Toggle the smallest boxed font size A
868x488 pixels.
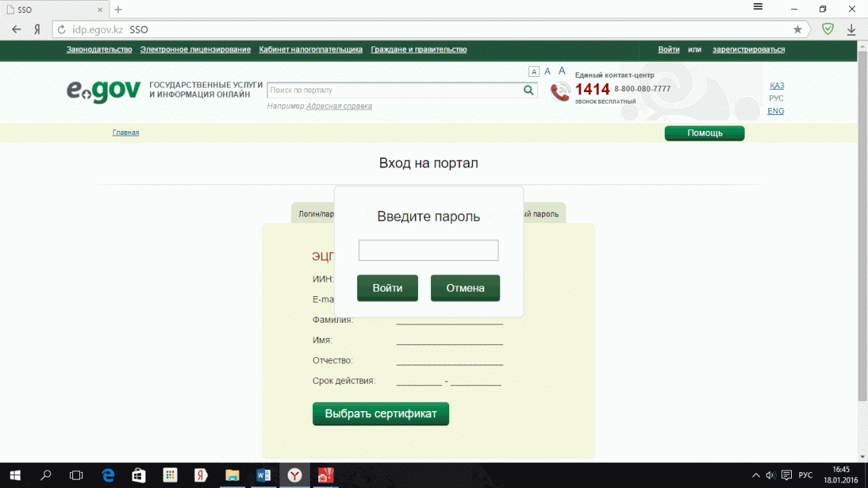coord(534,71)
